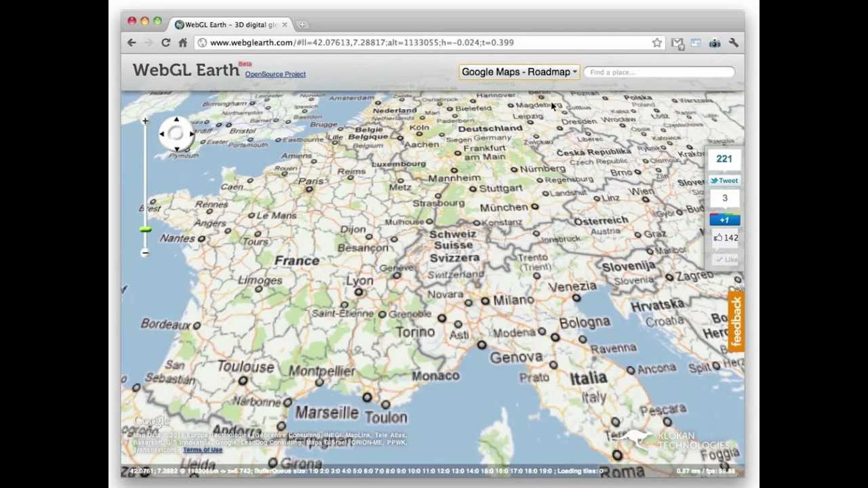This screenshot has width=868, height=488.
Task: Click the Paris label on the map
Action: pos(311,181)
